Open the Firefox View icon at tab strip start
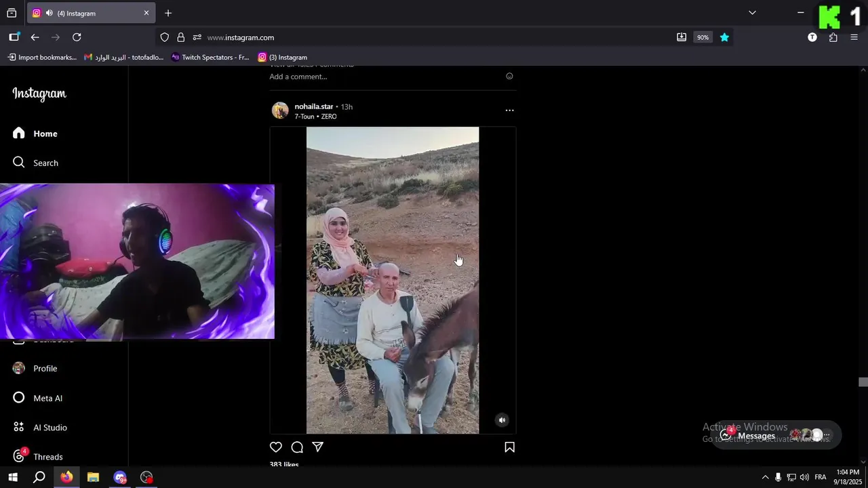Screen dimensions: 868x488 pyautogui.click(x=12, y=13)
